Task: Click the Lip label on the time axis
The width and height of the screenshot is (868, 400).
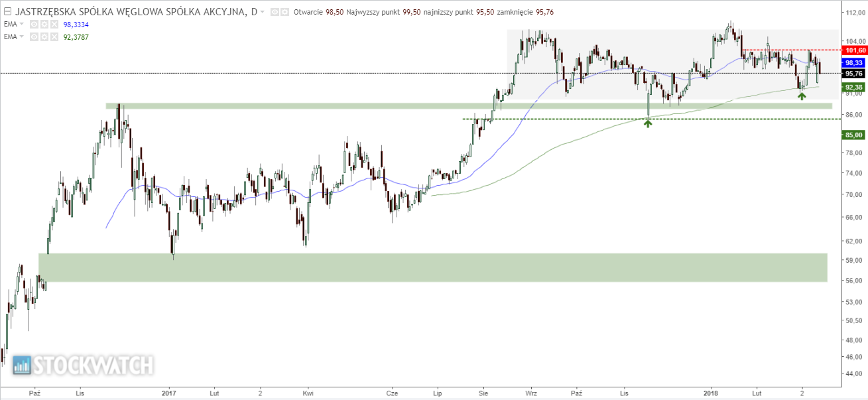Action: 437,393
